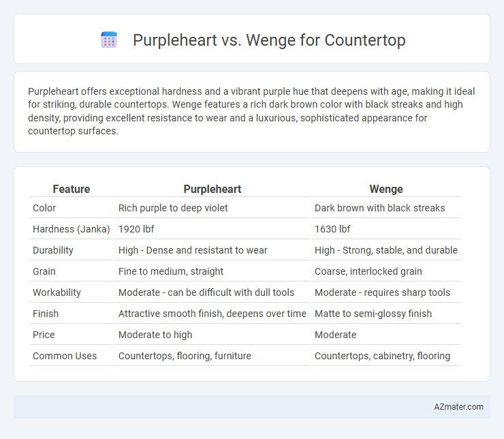The width and height of the screenshot is (504, 439).
Task: Click the 1630 lbf hardness value
Action: (x=332, y=229)
